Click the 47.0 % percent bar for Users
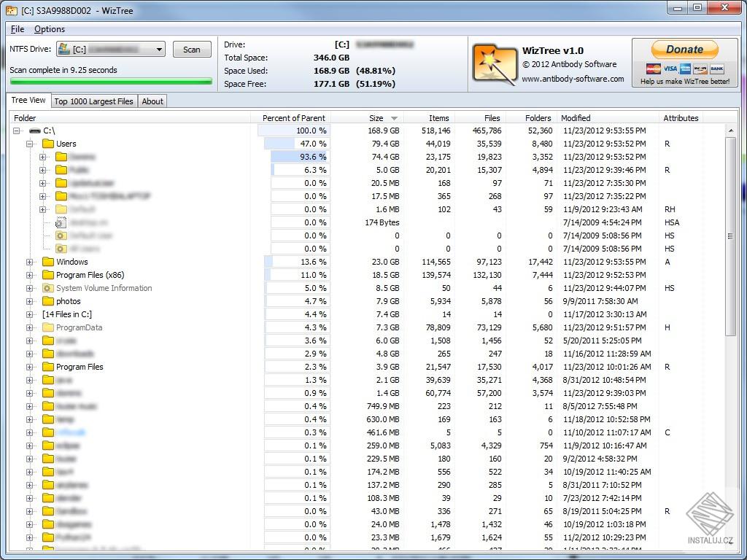Image resolution: width=747 pixels, height=560 pixels. (297, 144)
